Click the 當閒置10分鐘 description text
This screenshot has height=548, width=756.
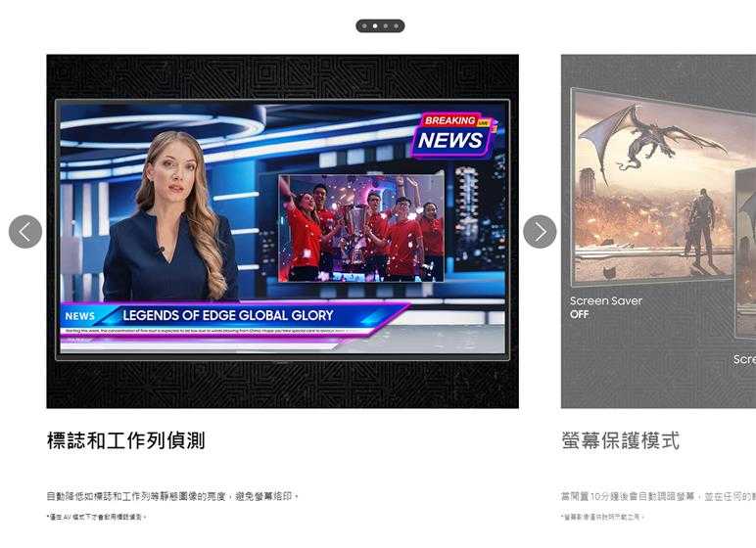click(656, 496)
